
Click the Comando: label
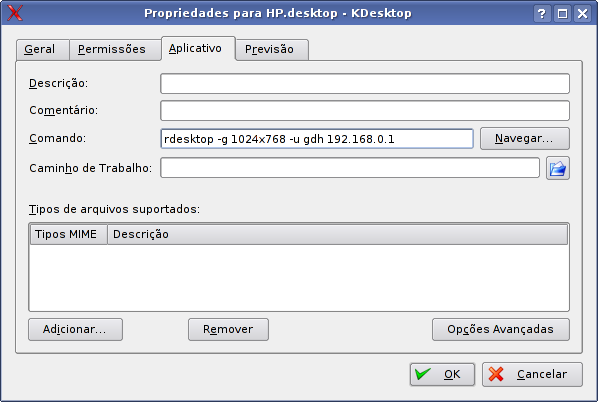coord(58,138)
